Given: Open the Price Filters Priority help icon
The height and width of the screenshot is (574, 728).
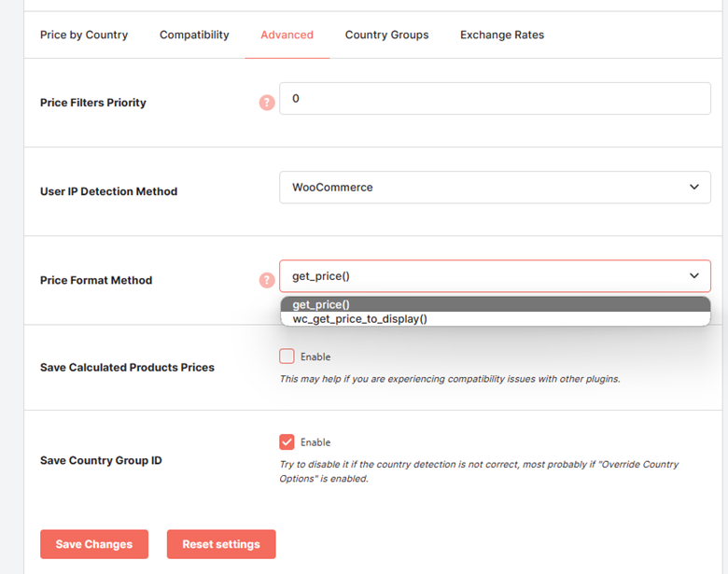Looking at the screenshot, I should (x=267, y=103).
